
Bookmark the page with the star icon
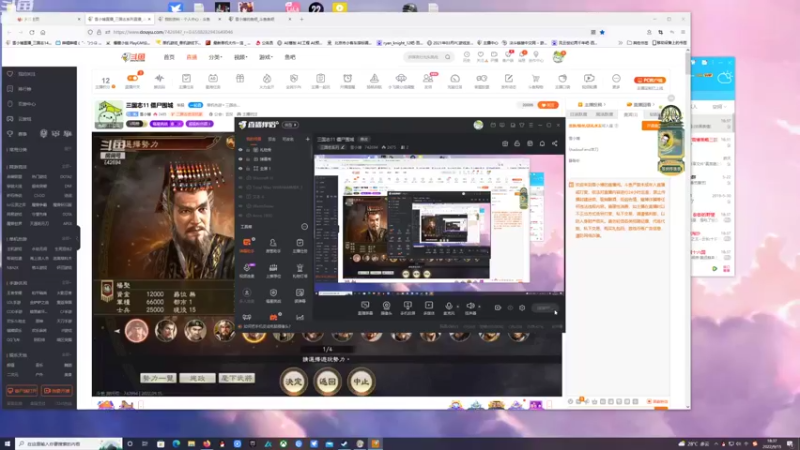[x=602, y=32]
